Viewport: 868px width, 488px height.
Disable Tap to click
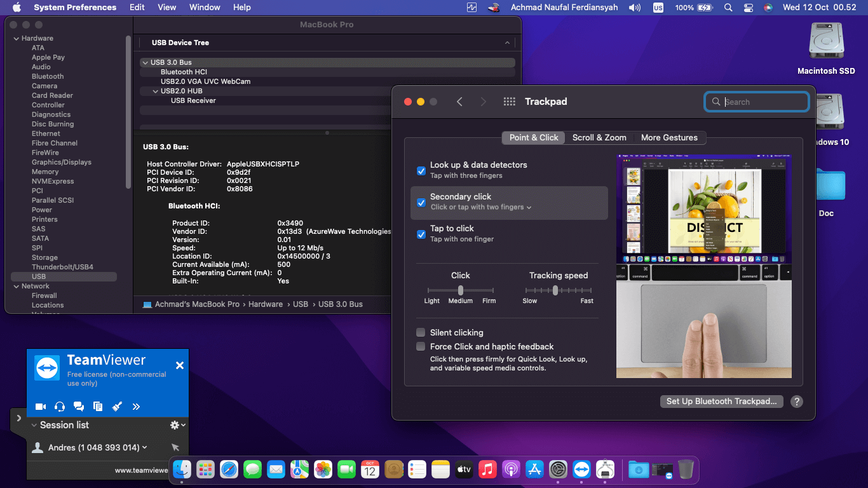[x=421, y=234]
